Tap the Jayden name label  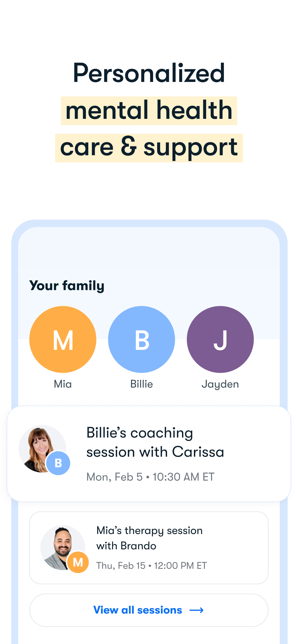(x=220, y=385)
